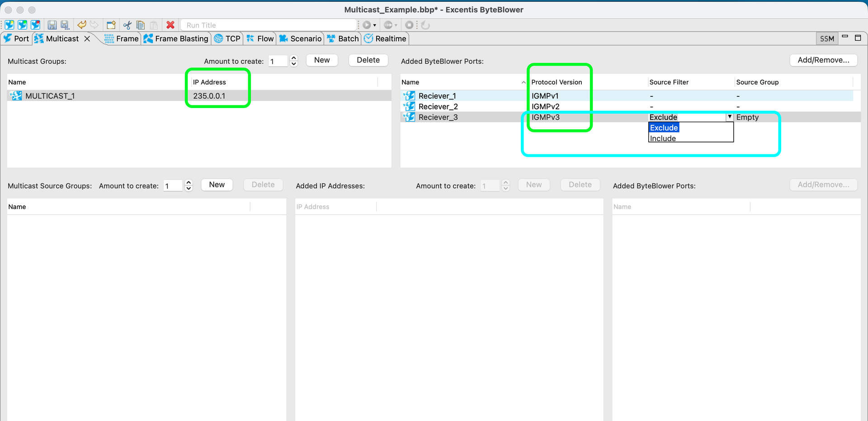Select Exclude option in dropdown list
The width and height of the screenshot is (868, 421).
664,128
